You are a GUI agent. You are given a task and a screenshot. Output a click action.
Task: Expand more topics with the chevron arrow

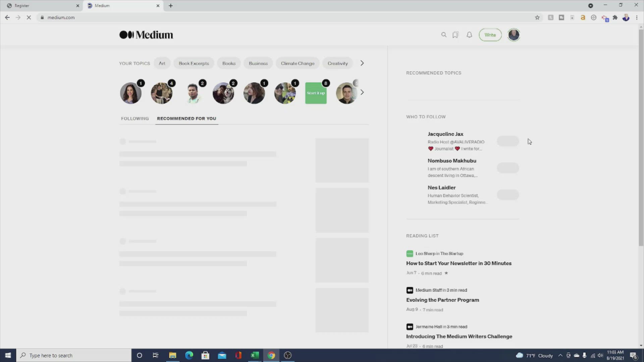click(x=362, y=63)
